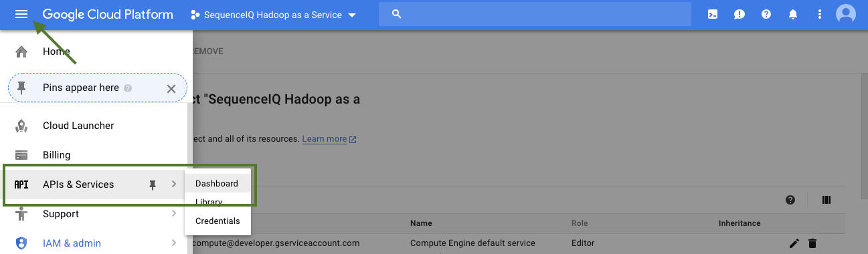Dismiss the Pins appear here hint
Screen dimensions: 868x254
tap(171, 88)
